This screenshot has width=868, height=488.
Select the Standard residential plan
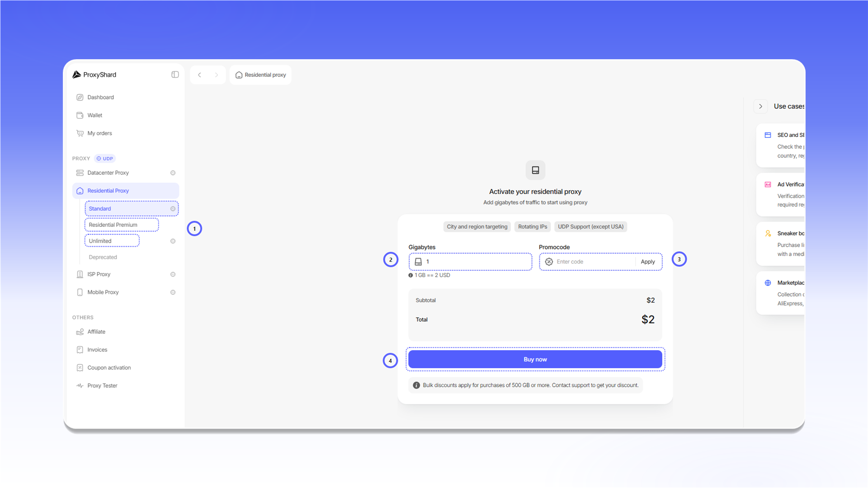click(x=132, y=209)
